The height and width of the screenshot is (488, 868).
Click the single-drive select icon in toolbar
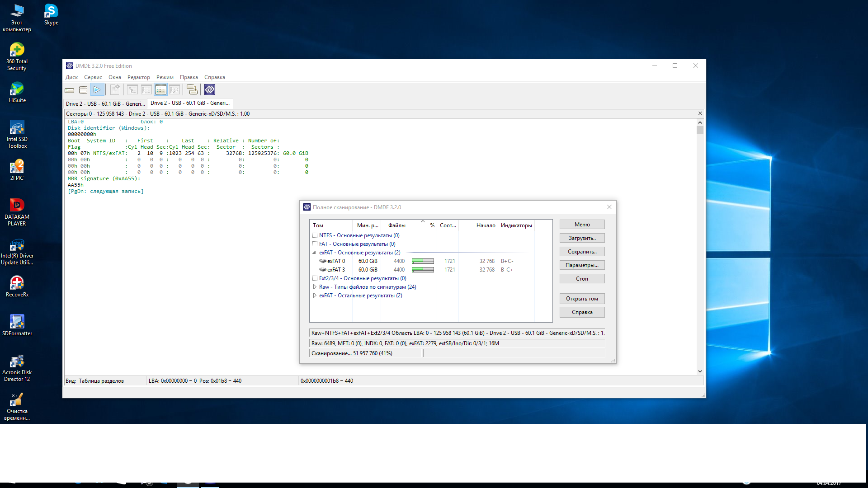[69, 90]
